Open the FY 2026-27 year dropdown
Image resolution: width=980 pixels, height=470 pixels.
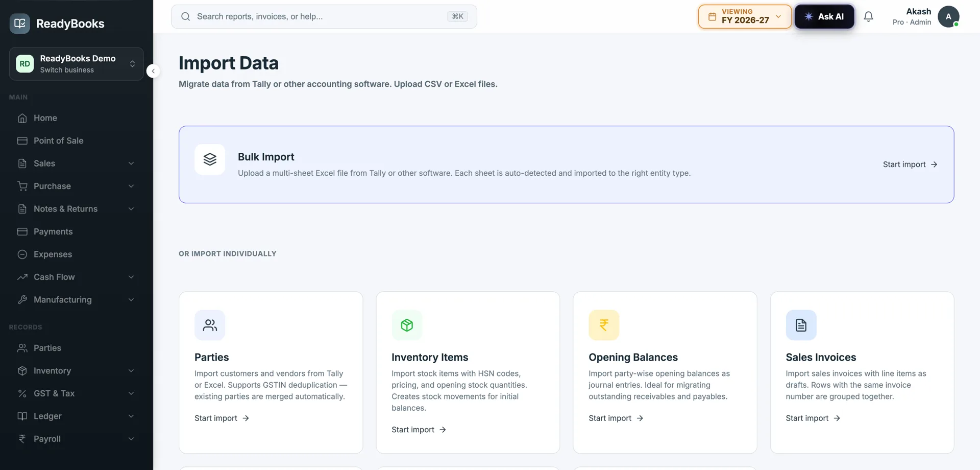(745, 16)
